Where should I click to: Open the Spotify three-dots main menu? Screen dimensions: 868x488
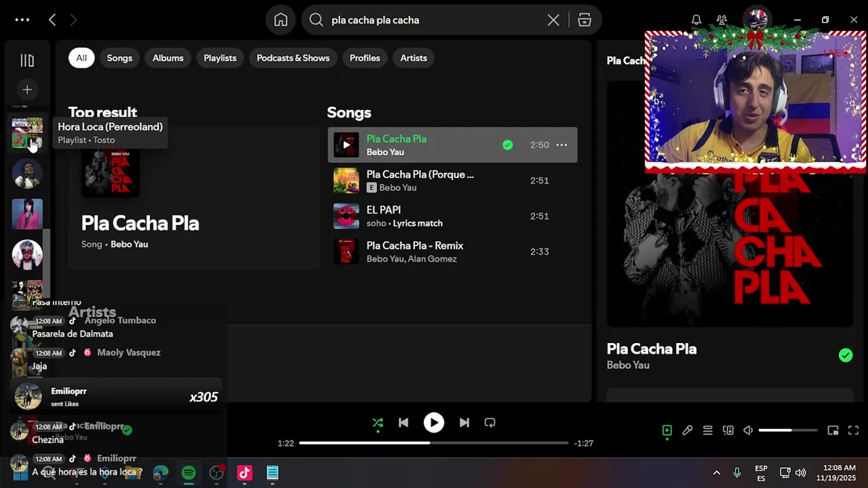(22, 20)
